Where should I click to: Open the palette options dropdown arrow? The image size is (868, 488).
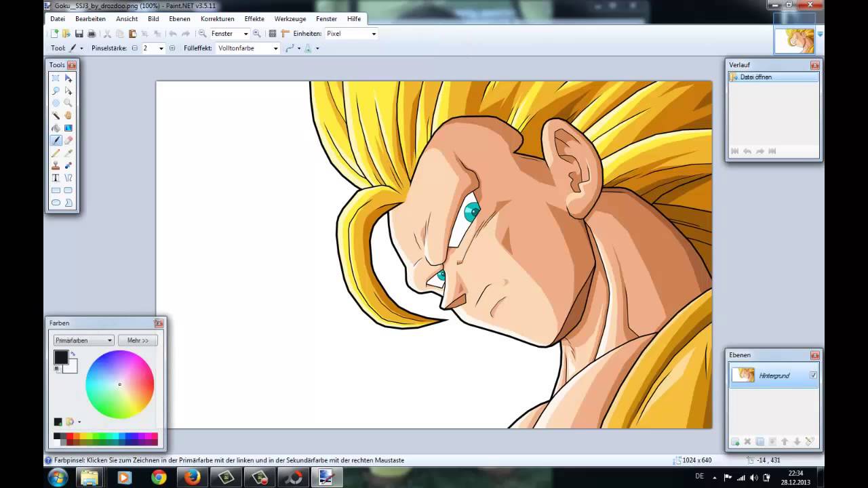pyautogui.click(x=79, y=422)
